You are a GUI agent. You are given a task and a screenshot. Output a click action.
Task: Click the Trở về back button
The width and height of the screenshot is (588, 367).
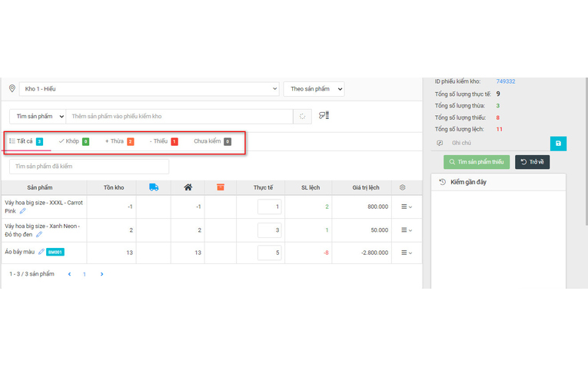pos(532,162)
